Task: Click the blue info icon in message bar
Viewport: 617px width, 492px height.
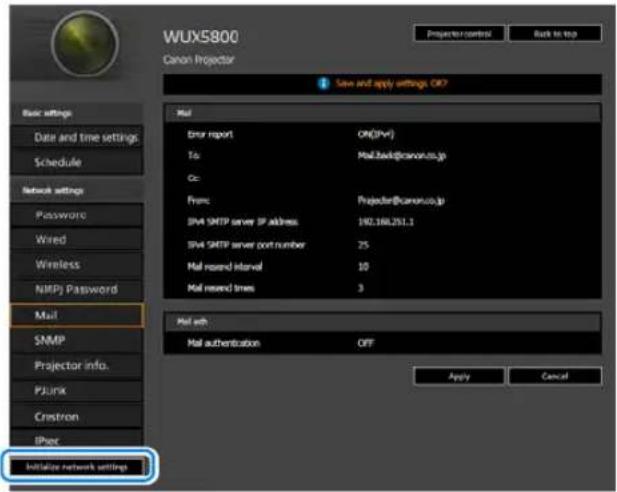Action: click(x=323, y=83)
